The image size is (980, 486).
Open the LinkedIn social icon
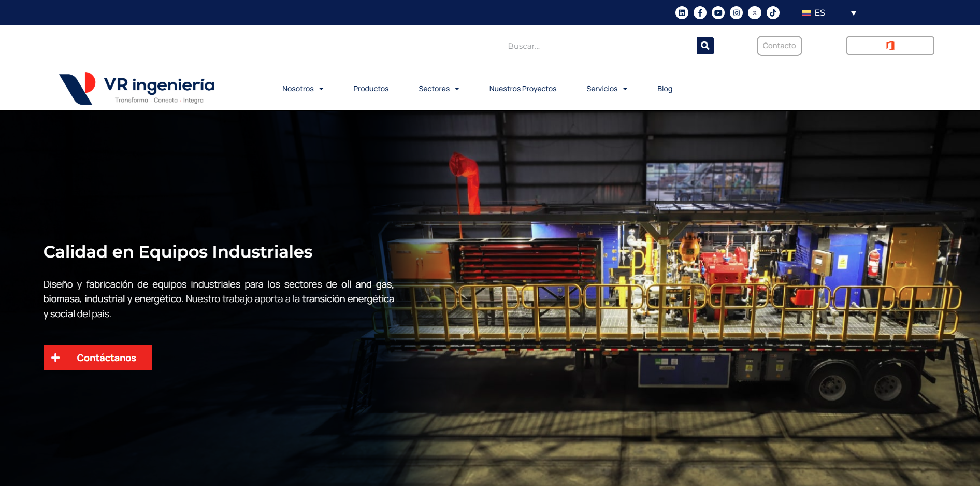[x=682, y=13]
